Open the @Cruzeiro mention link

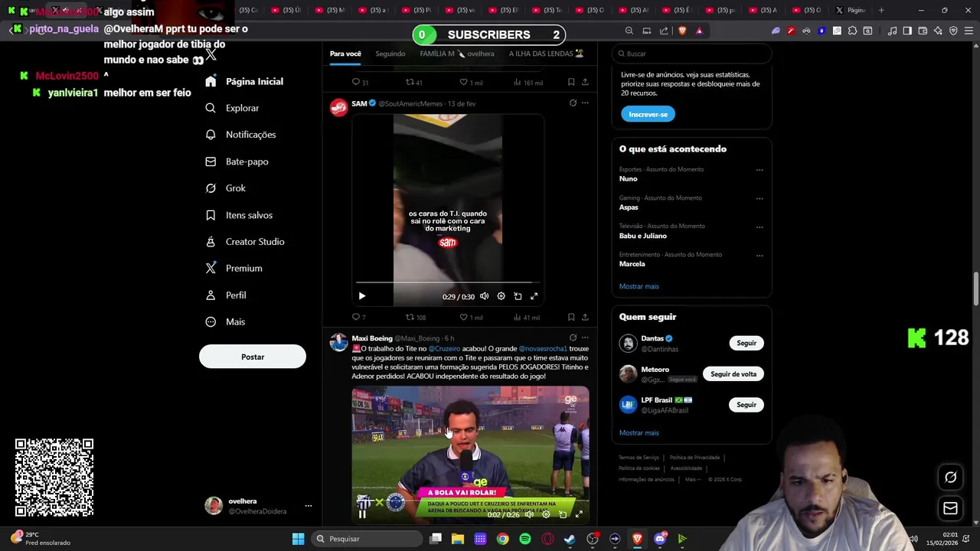[444, 349]
